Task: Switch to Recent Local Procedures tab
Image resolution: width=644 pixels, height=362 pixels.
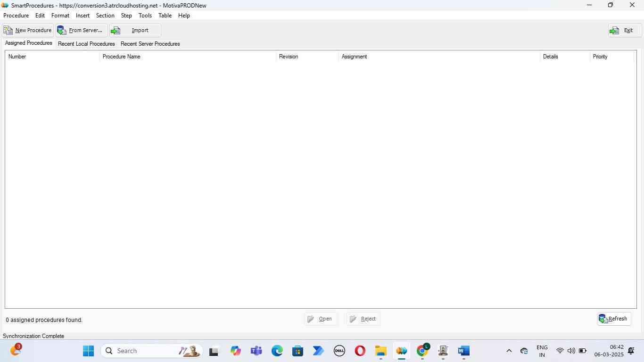Action: coord(86,44)
